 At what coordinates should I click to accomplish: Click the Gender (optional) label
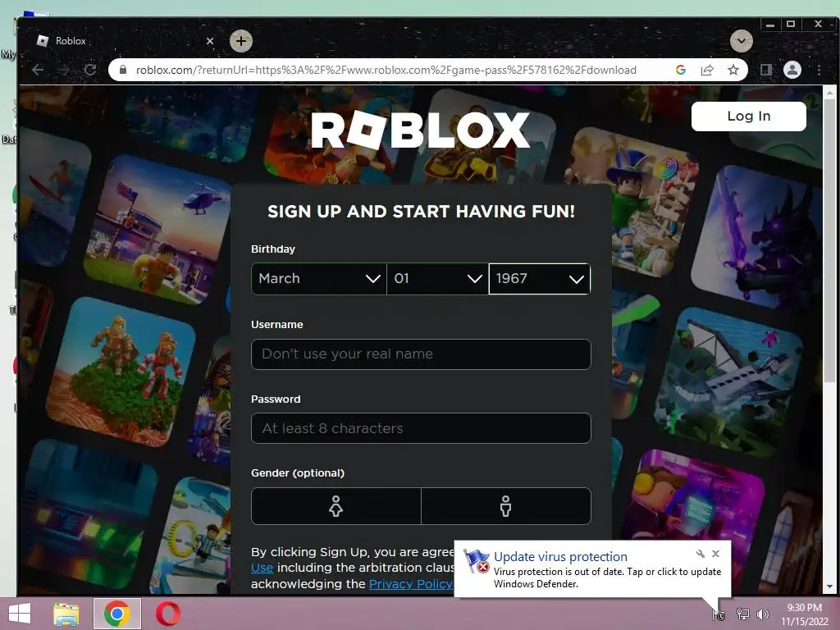pos(298,473)
